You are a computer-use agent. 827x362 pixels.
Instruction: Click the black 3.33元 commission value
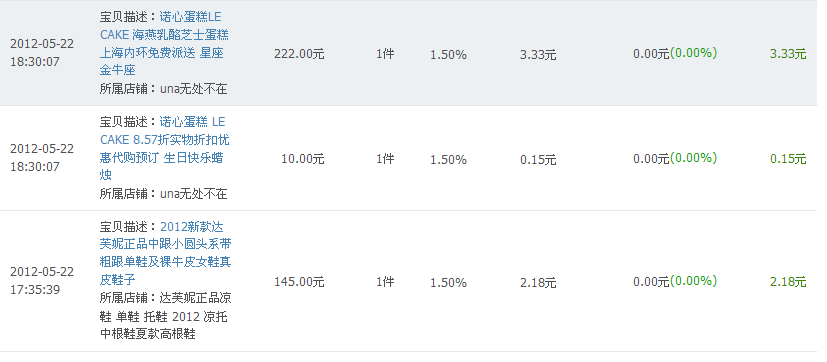point(538,54)
